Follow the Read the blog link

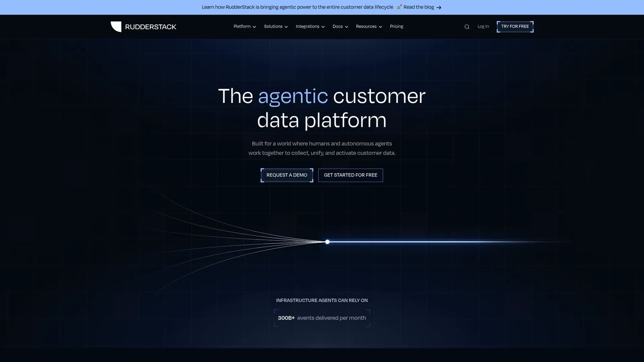419,7
